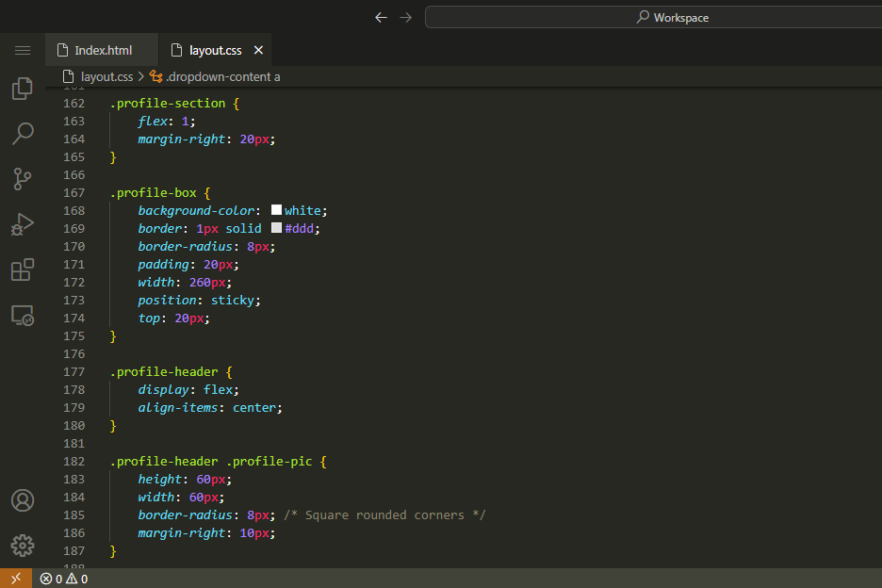Click the errors count in status bar
This screenshot has width=882, height=588.
pyautogui.click(x=51, y=579)
